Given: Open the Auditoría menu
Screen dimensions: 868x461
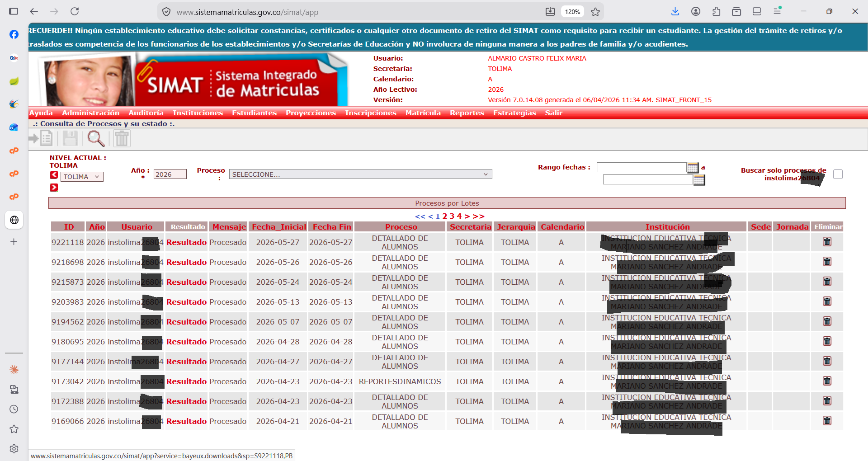Looking at the screenshot, I should click(146, 113).
